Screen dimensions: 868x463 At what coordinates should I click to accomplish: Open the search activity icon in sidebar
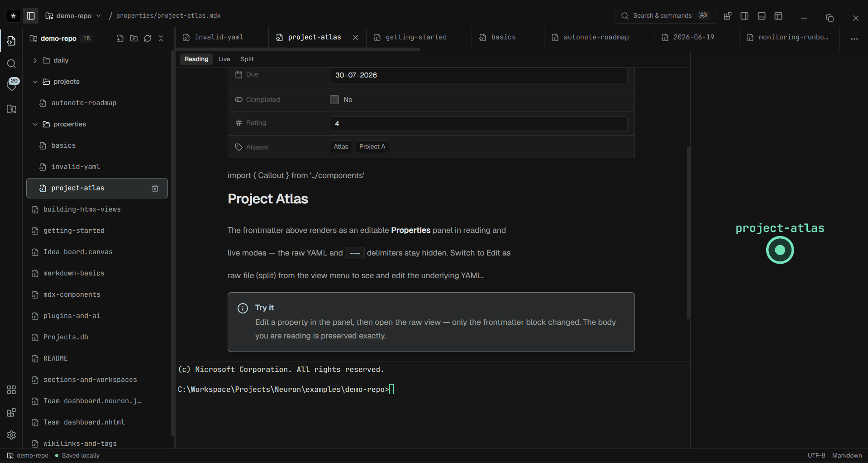tap(12, 64)
